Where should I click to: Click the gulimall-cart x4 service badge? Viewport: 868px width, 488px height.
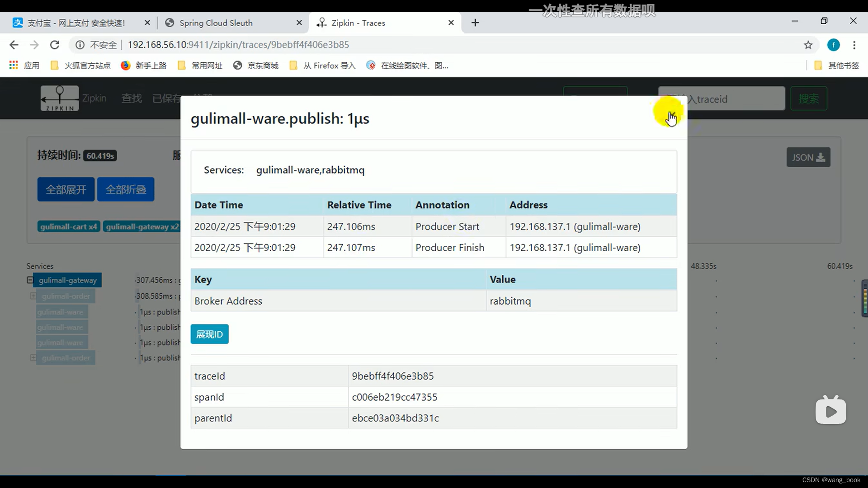(x=69, y=226)
